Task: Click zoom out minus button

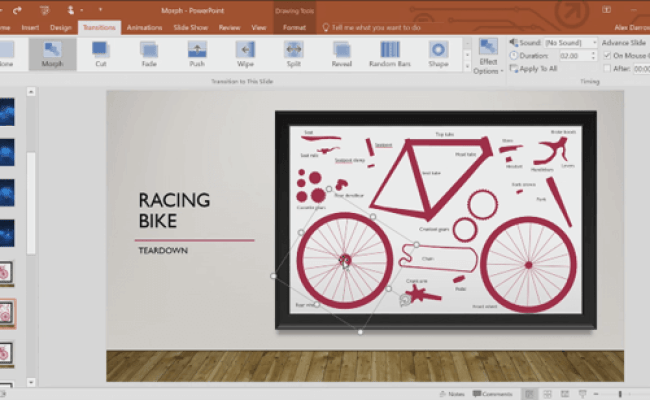Action: click(x=596, y=394)
